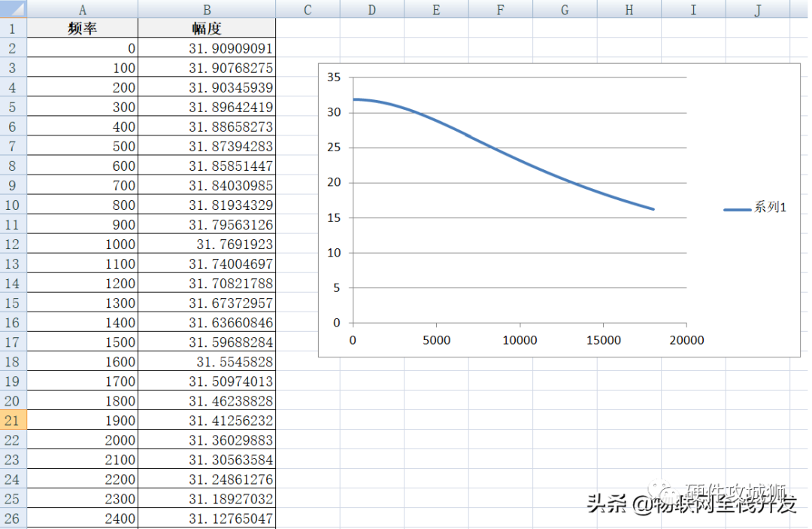The height and width of the screenshot is (529, 812).
Task: Select cell with value 31.36029883
Action: (207, 440)
